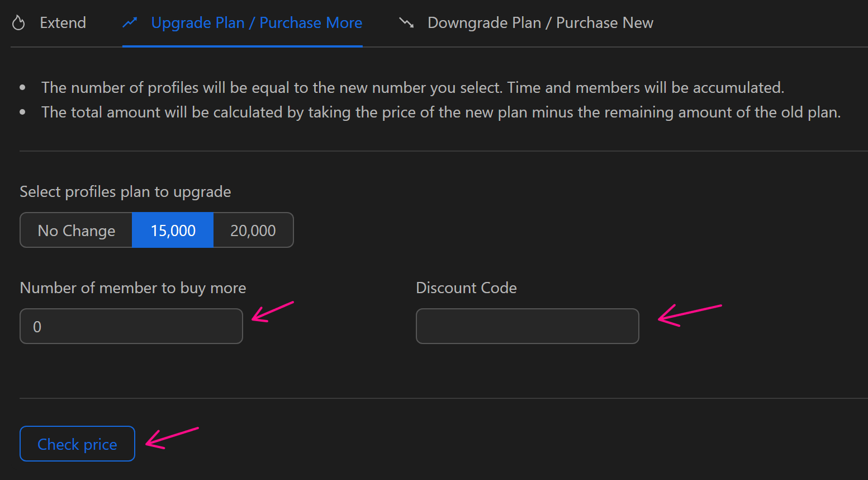868x480 pixels.
Task: Open the Upgrade Plan / Purchase More tab
Action: click(256, 23)
